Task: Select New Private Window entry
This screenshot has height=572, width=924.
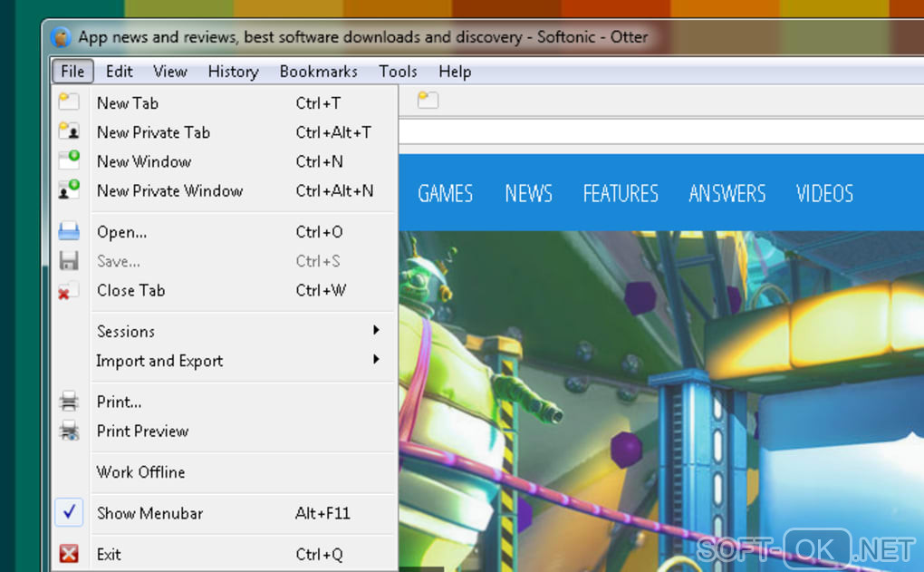Action: coord(225,190)
